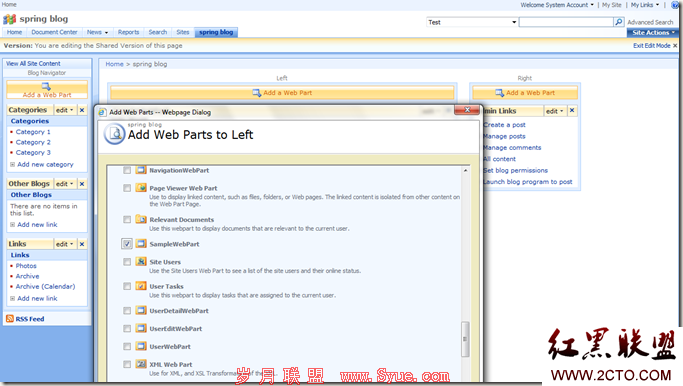Expand the Welcome System Account menu
The image size is (683, 386).
coord(557,5)
